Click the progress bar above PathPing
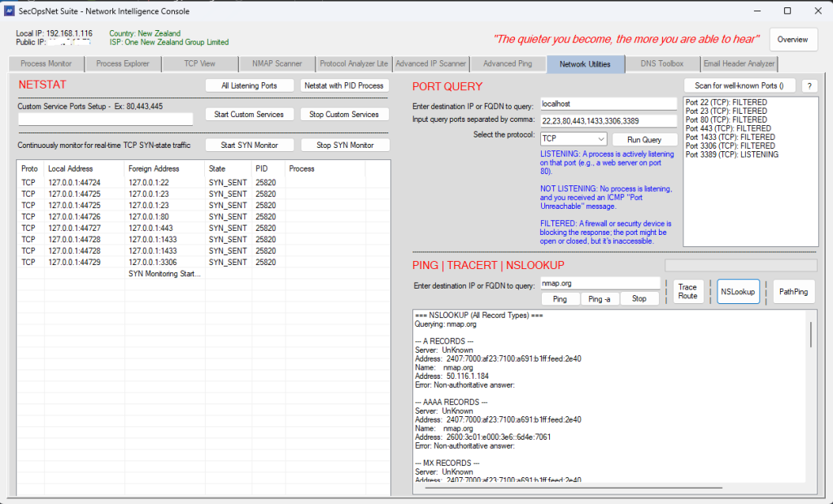The image size is (833, 504). 740,265
